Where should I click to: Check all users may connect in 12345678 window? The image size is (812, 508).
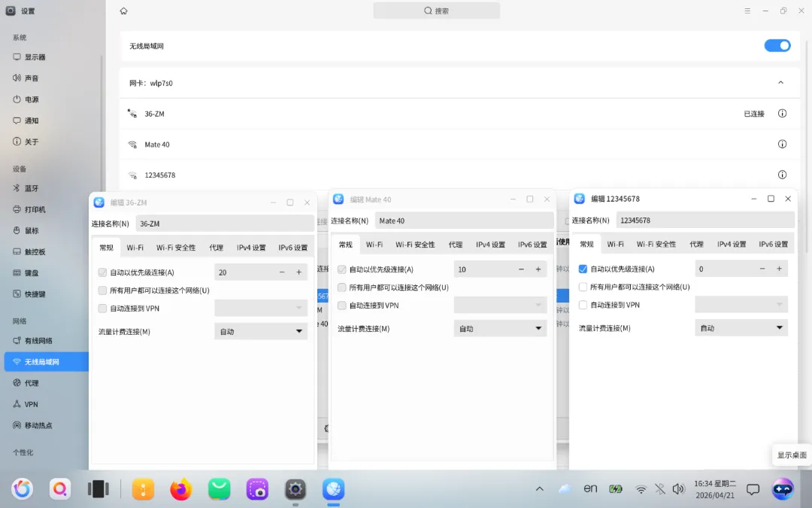(583, 287)
